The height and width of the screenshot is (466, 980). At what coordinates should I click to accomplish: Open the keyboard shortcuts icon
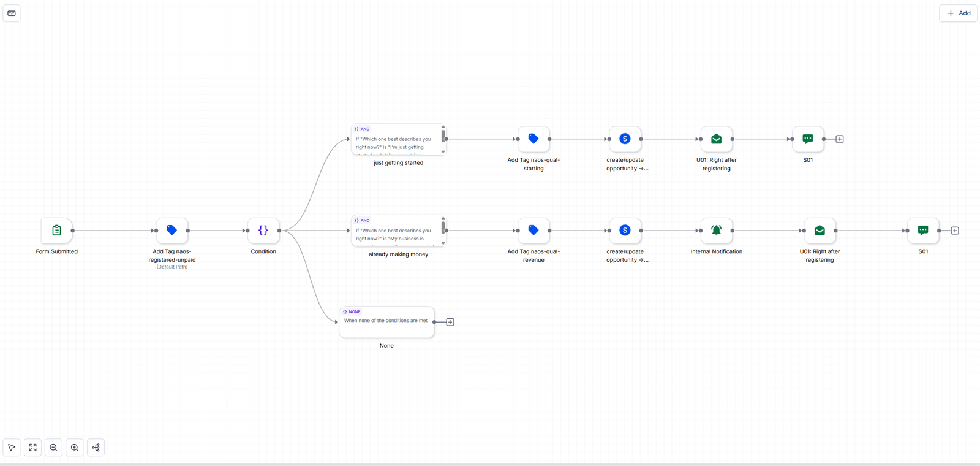(x=12, y=13)
